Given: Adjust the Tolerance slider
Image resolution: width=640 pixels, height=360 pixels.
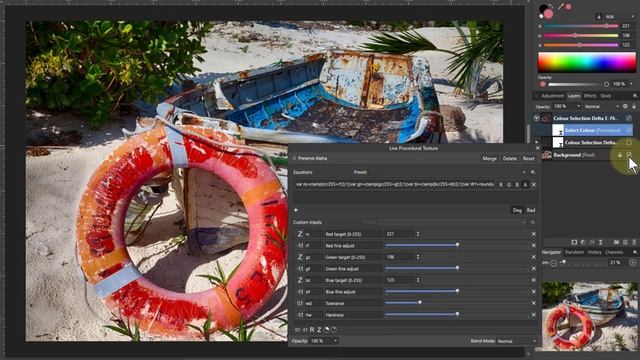Looking at the screenshot, I should [456, 303].
